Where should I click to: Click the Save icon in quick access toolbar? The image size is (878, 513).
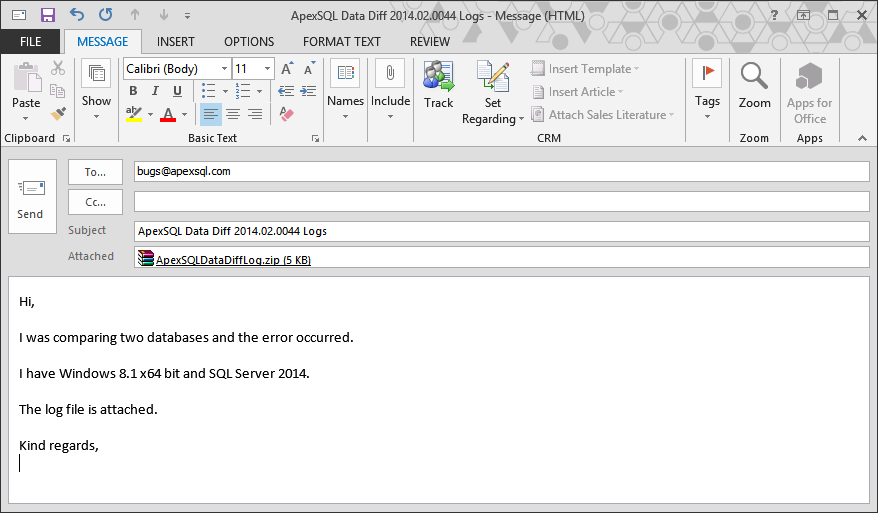pos(48,15)
